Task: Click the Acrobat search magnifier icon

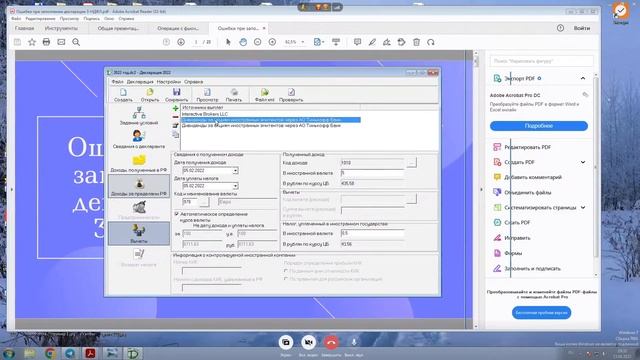Action: pos(76,42)
